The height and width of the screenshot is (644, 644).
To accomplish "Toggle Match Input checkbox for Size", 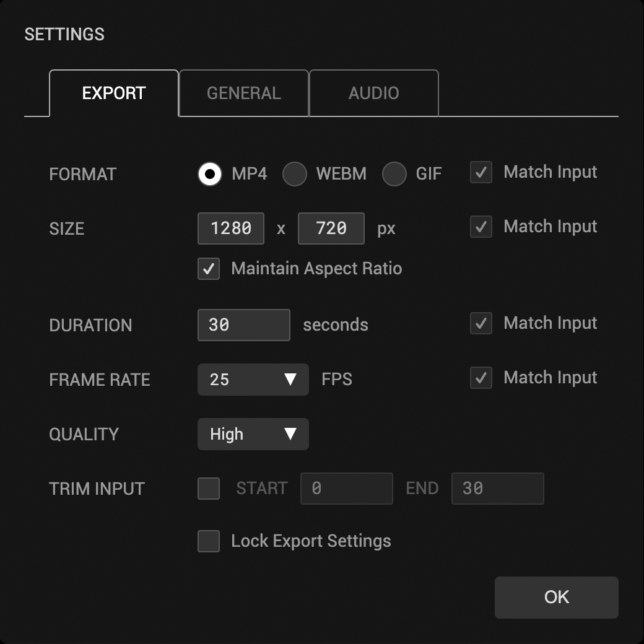I will coord(481,227).
